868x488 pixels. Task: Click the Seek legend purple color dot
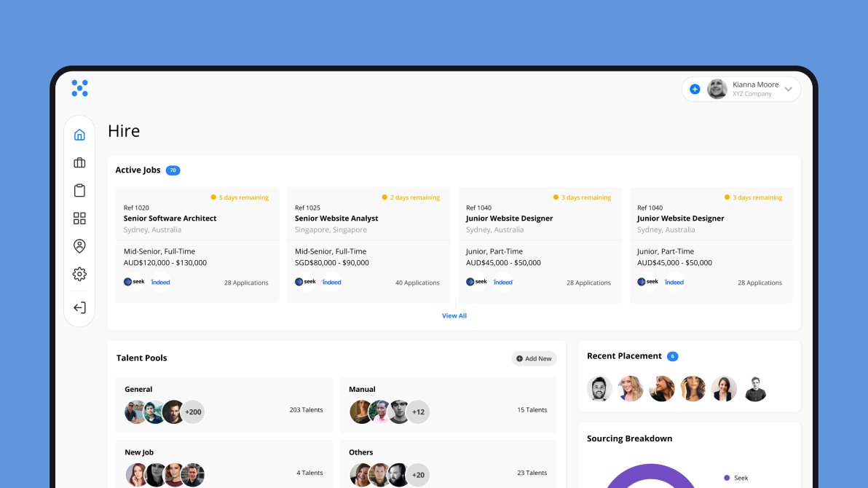[727, 478]
